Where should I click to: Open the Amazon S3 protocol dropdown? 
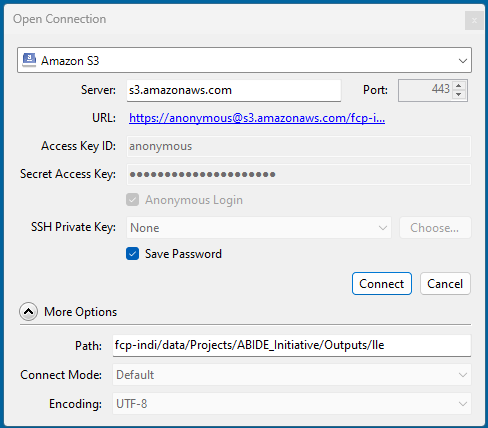(x=244, y=60)
